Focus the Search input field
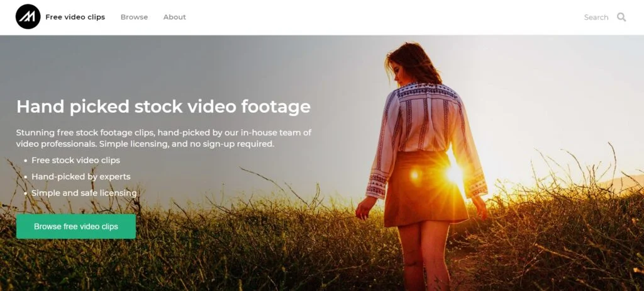 pyautogui.click(x=596, y=17)
